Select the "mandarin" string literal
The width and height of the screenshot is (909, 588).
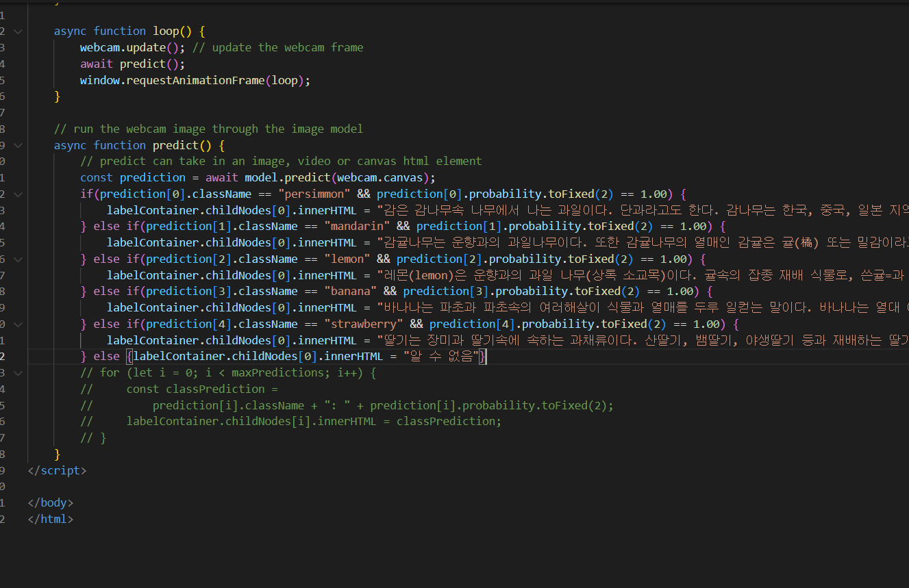(357, 226)
